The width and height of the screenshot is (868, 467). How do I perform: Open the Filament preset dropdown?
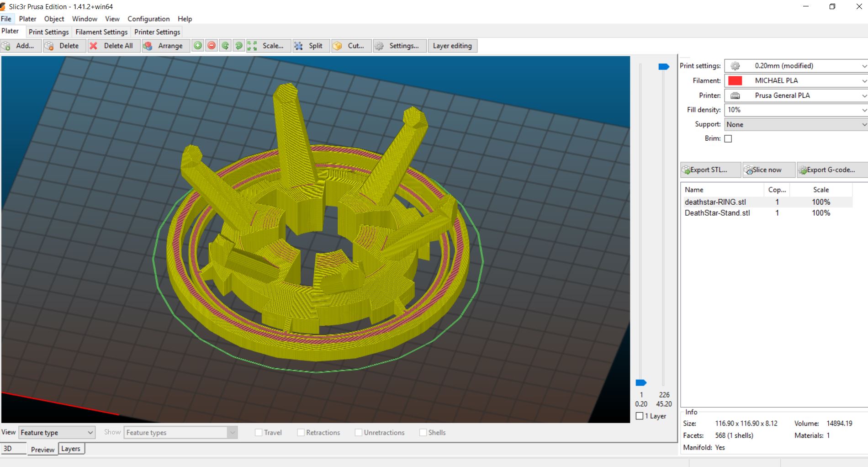[x=796, y=80]
